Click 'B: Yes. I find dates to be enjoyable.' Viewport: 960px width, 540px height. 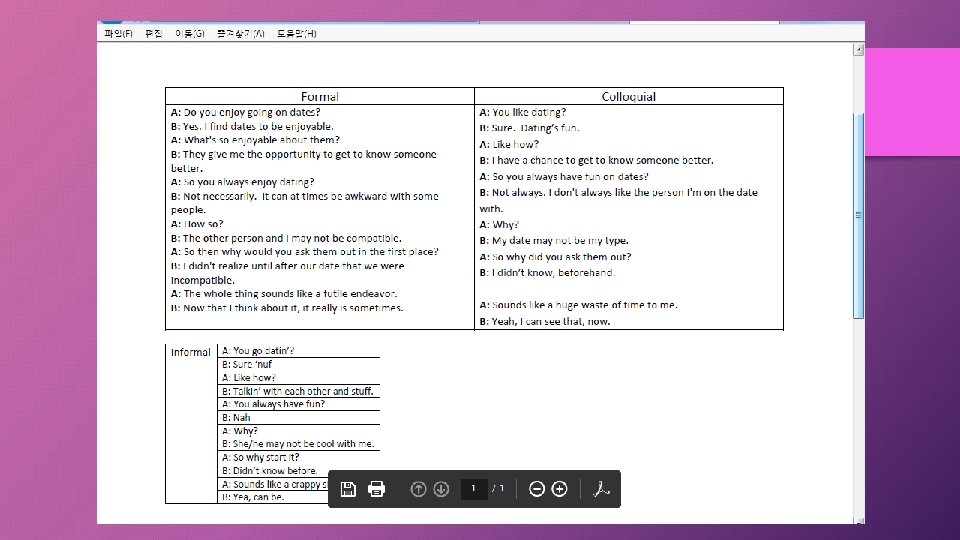click(252, 126)
